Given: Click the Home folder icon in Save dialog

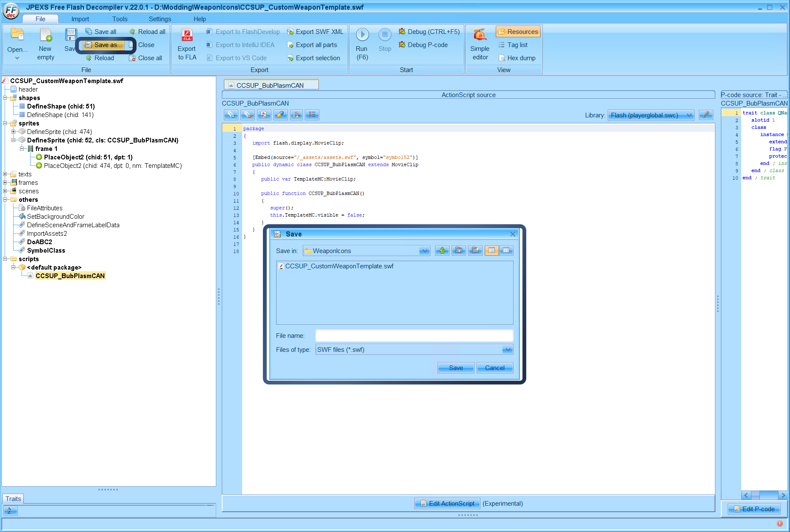Looking at the screenshot, I should (x=458, y=251).
